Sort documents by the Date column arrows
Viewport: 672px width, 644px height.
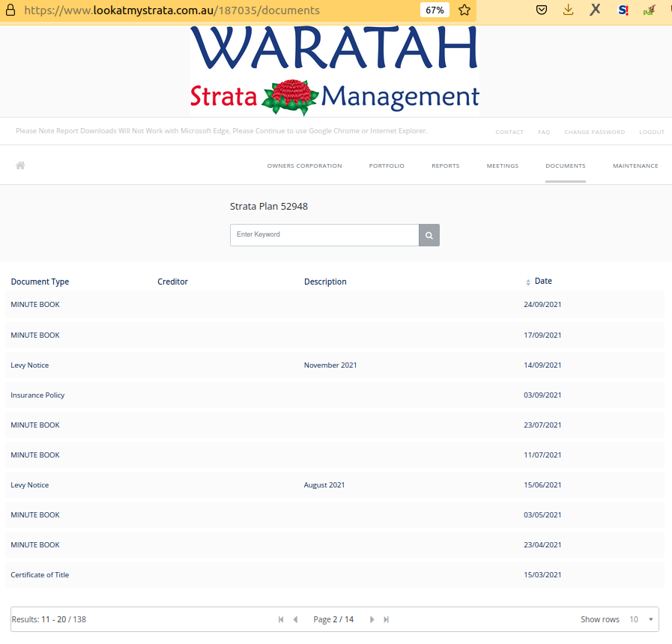[x=528, y=282]
